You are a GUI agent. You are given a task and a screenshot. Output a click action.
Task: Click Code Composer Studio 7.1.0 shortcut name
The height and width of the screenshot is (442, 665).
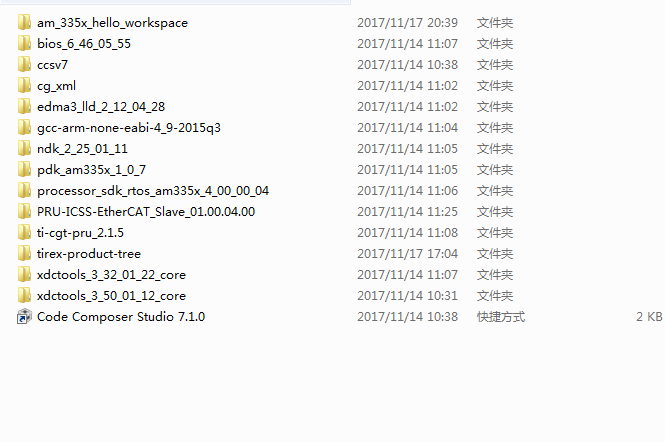(121, 316)
